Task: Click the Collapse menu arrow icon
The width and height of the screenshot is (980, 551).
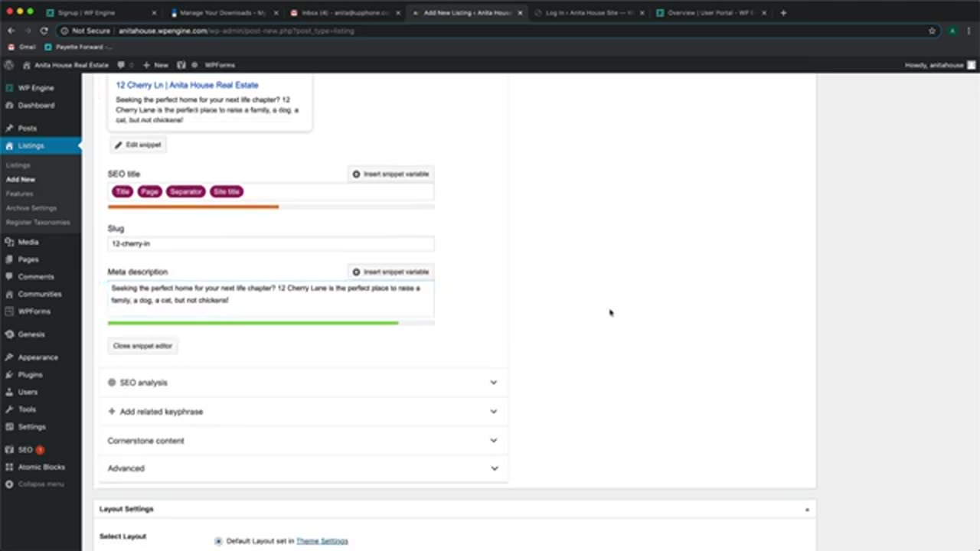Action: click(9, 484)
